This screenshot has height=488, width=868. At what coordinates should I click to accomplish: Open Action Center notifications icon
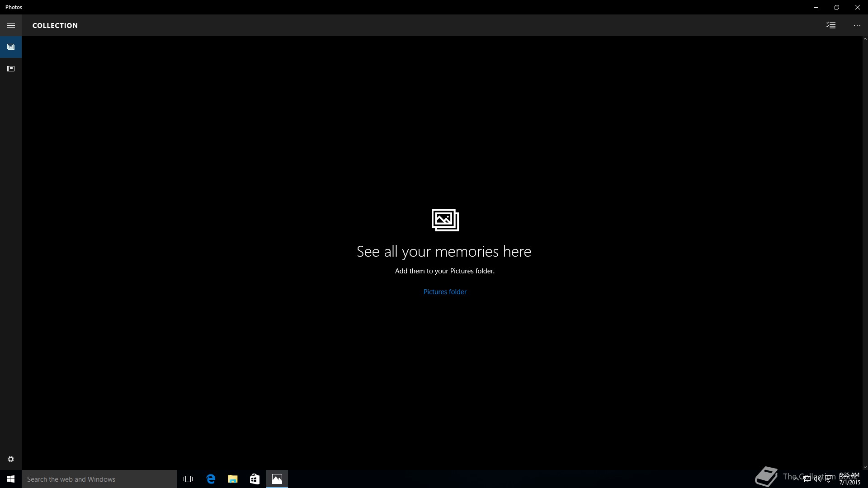pos(829,479)
